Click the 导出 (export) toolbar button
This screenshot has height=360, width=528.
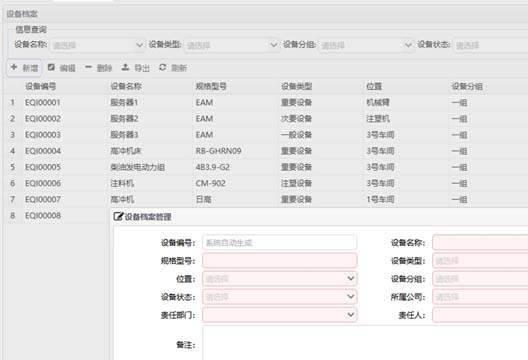click(x=135, y=68)
